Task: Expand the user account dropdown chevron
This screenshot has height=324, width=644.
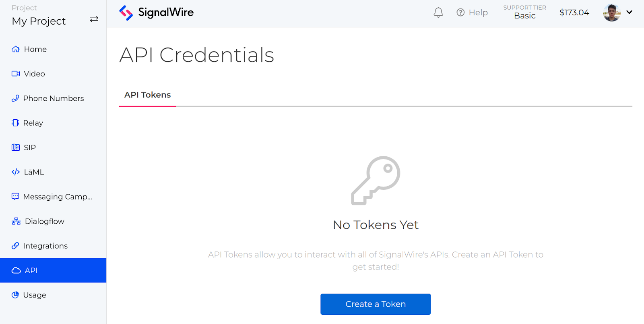Action: tap(630, 12)
